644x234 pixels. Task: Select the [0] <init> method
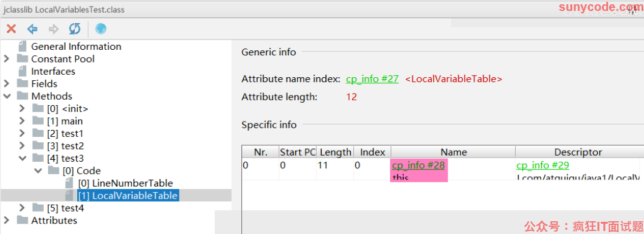coord(68,109)
